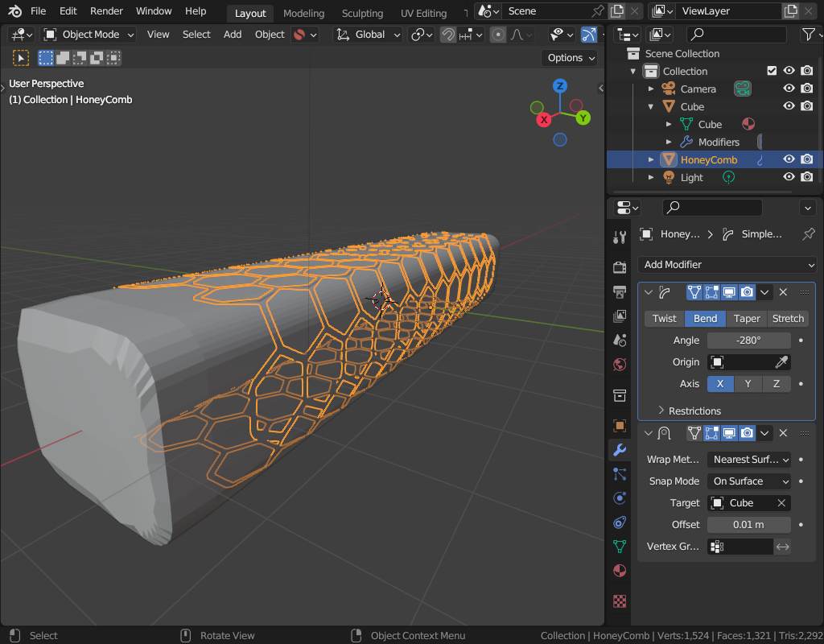Open the Wrap Method dropdown
This screenshot has height=644, width=824.
click(749, 460)
